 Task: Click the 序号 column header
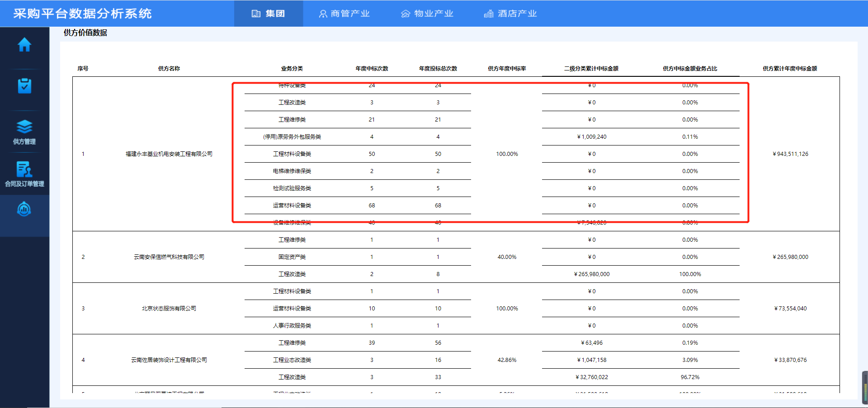(x=83, y=69)
